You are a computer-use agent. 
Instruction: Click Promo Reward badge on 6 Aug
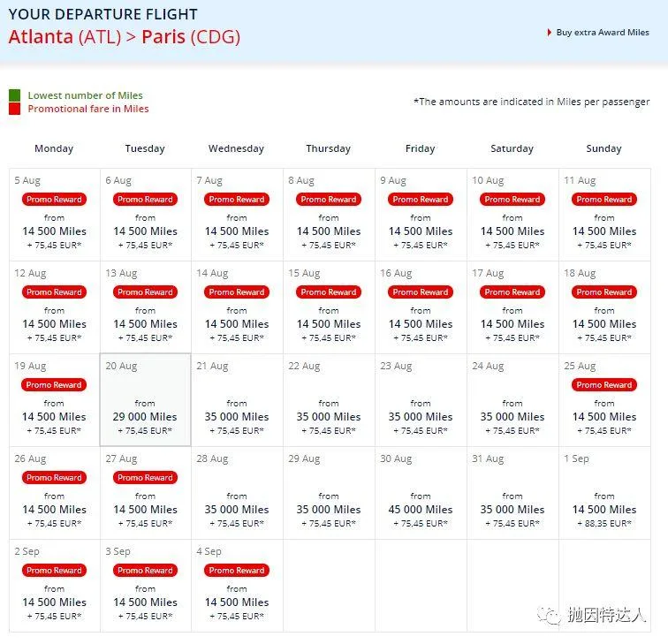(x=146, y=200)
